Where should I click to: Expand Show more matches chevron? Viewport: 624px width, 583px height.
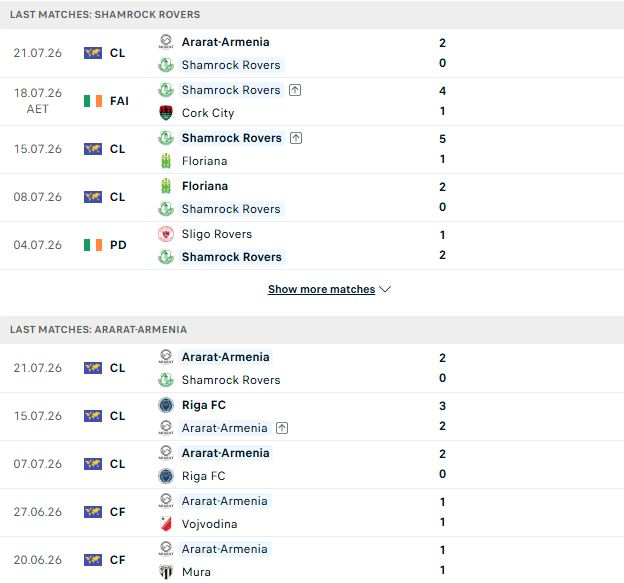click(x=385, y=289)
